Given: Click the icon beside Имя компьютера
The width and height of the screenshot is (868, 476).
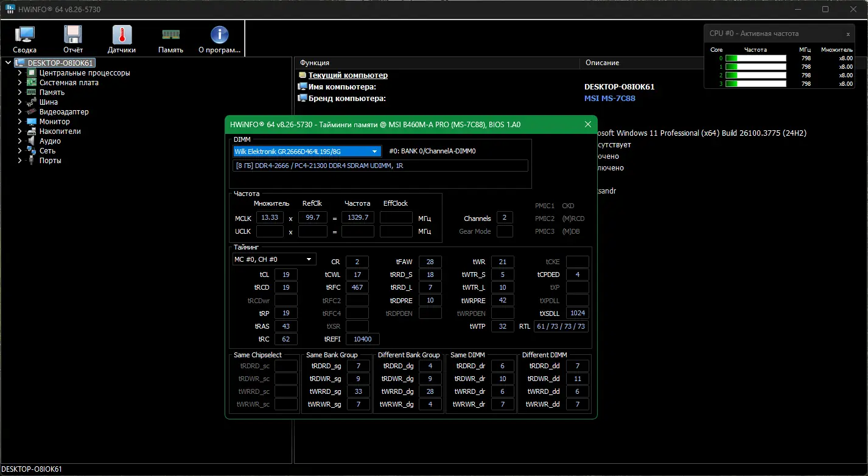Looking at the screenshot, I should tap(302, 87).
